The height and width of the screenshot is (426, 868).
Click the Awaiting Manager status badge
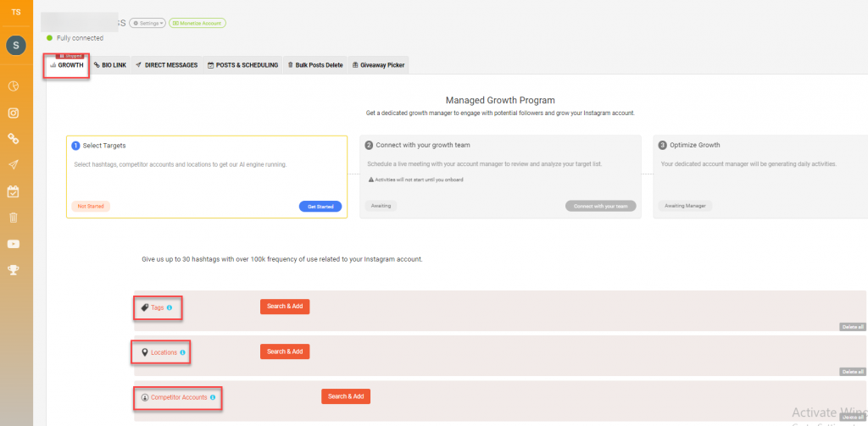[x=685, y=207]
